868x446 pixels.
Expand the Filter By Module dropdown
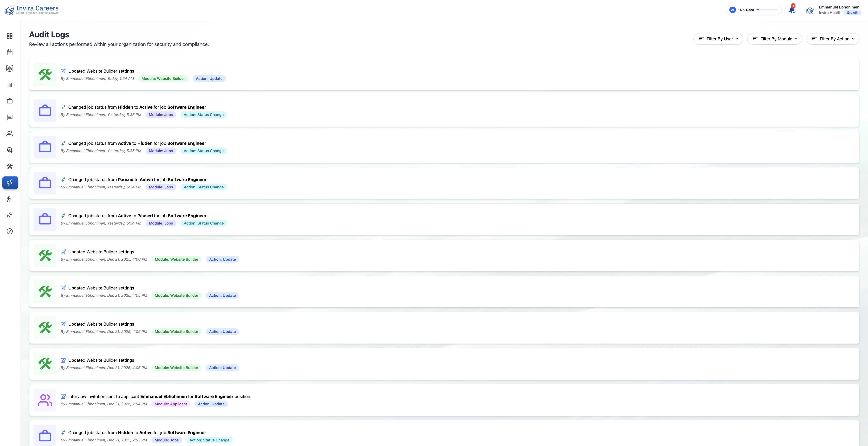tap(774, 39)
